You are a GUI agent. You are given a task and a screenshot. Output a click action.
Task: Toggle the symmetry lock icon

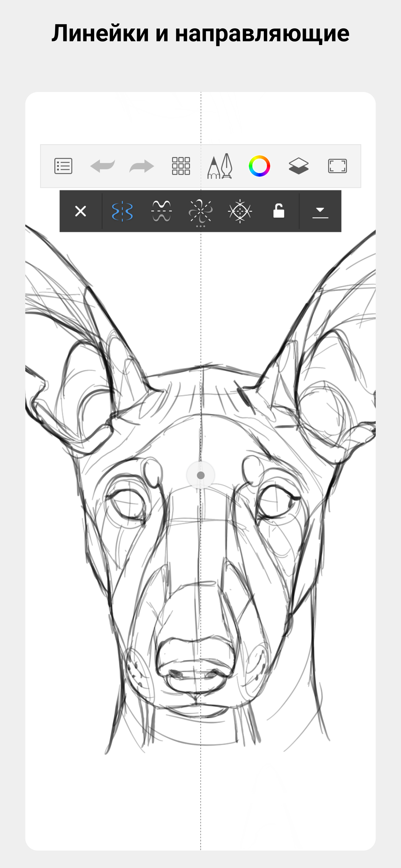(x=279, y=211)
